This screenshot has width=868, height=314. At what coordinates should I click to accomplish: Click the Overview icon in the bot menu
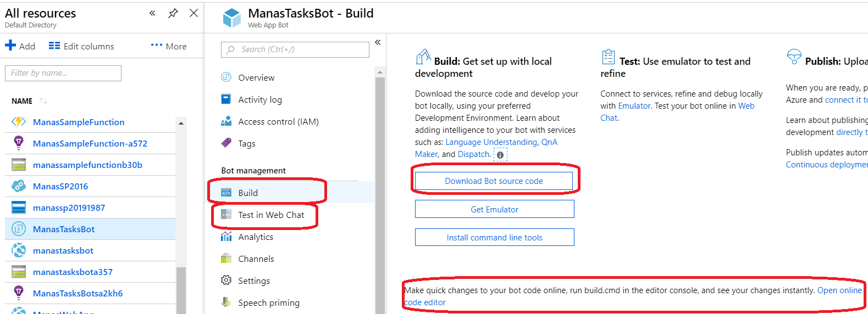(226, 77)
